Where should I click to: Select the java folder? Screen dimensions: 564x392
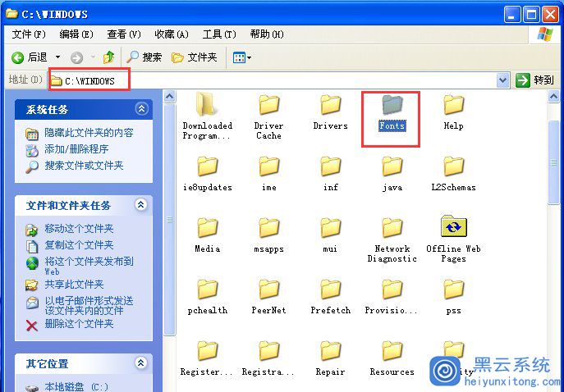tap(392, 174)
